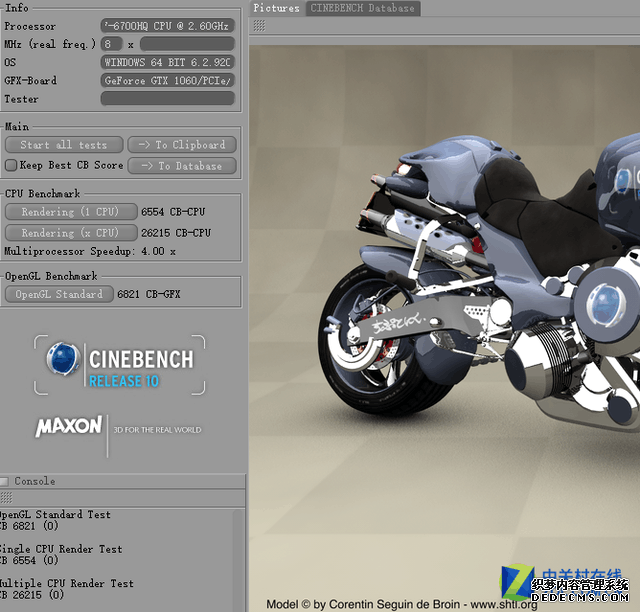Click the CINEBENCH blue sphere logo icon
The width and height of the screenshot is (640, 612).
pyautogui.click(x=64, y=360)
